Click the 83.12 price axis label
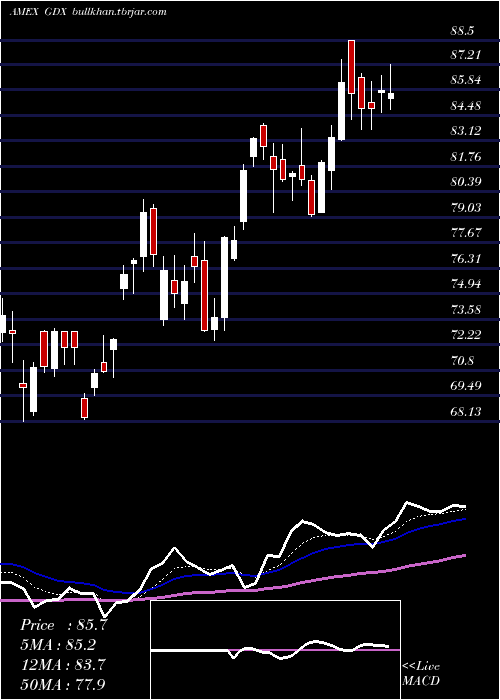Image resolution: width=500 pixels, height=700 pixels. pyautogui.click(x=466, y=131)
